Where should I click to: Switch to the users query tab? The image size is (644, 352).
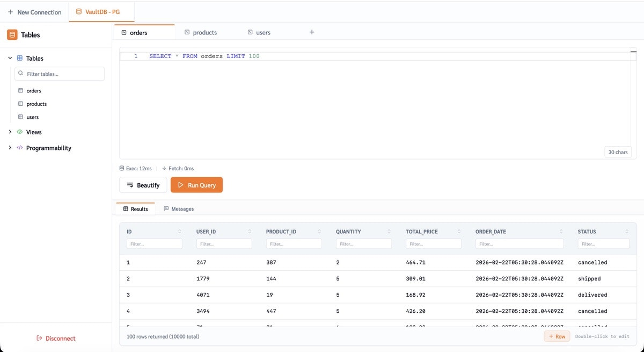click(x=262, y=32)
